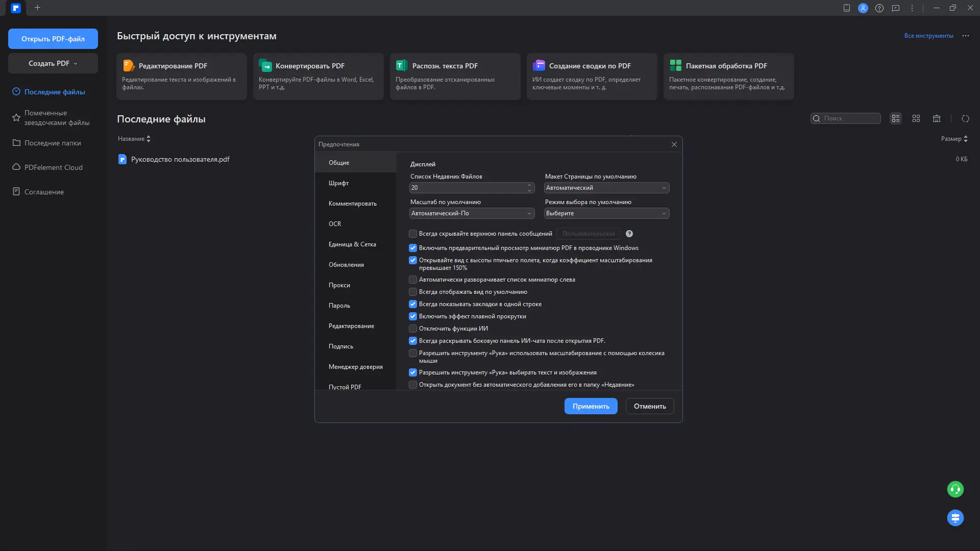Image resolution: width=980 pixels, height=551 pixels.
Task: Select the Шрифт preferences tab
Action: coord(339,183)
